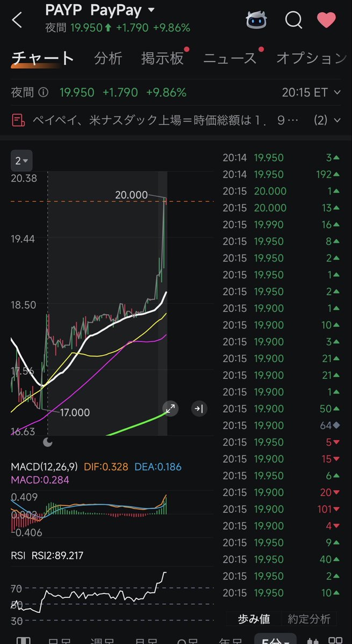This screenshot has height=644, width=352.
Task: Tap the 19.950 tick with volume 40
Action: [282, 559]
